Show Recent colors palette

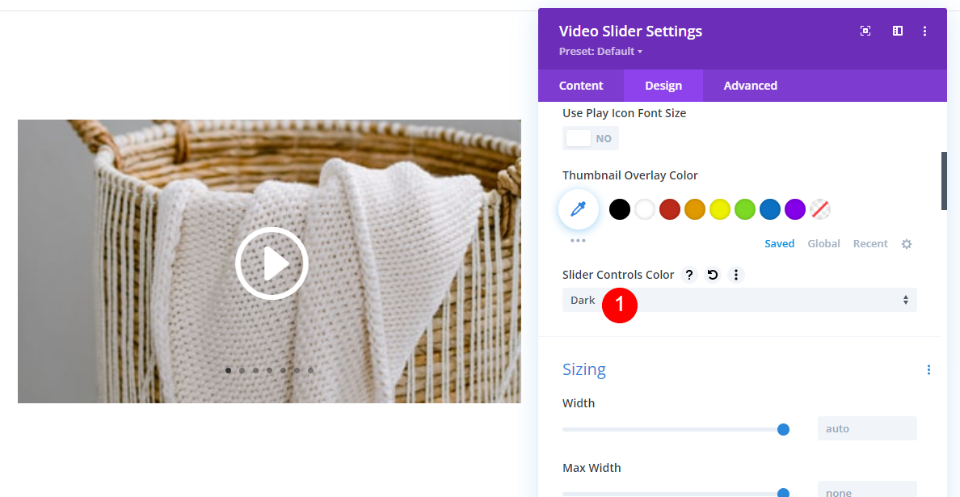[870, 244]
